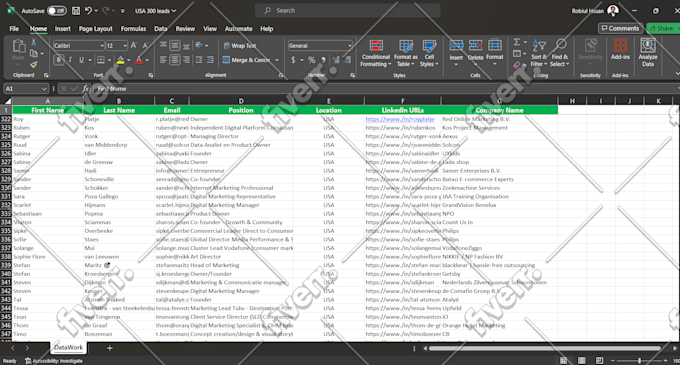The image size is (680, 365).
Task: Click the Format Painter brush icon
Action: 33,65
